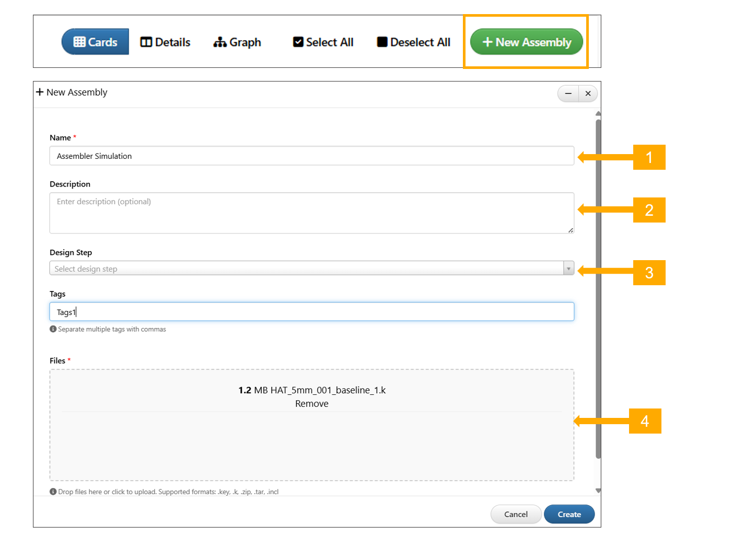Open the Design Step dropdown
This screenshot has height=537, width=756.
pyautogui.click(x=306, y=268)
